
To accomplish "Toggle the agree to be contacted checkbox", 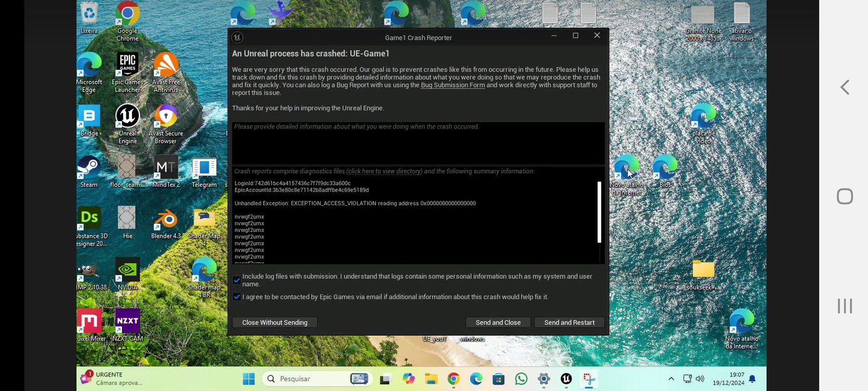I will (237, 297).
